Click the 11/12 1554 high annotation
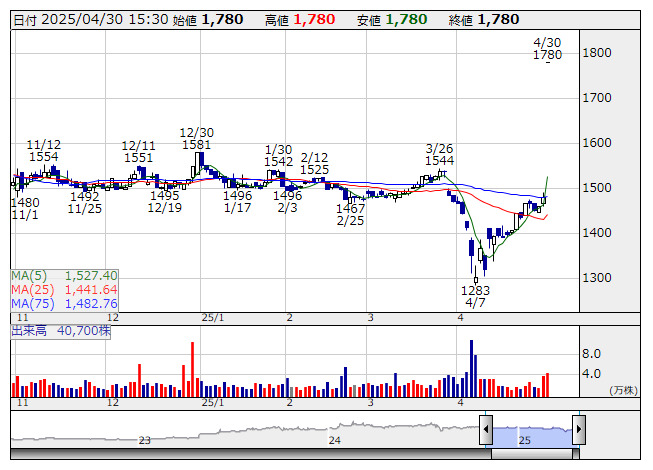Screen dimensions: 653x470 coord(44,151)
